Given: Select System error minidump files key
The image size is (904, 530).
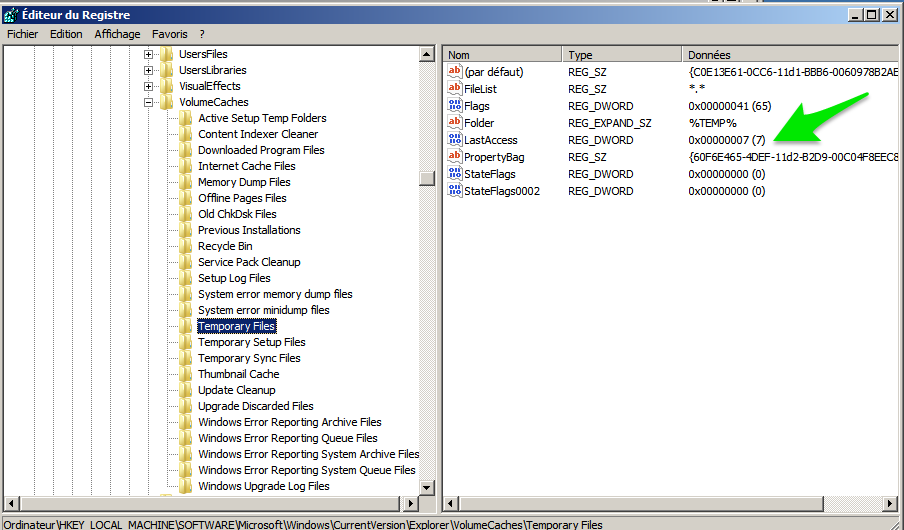Looking at the screenshot, I should point(263,310).
